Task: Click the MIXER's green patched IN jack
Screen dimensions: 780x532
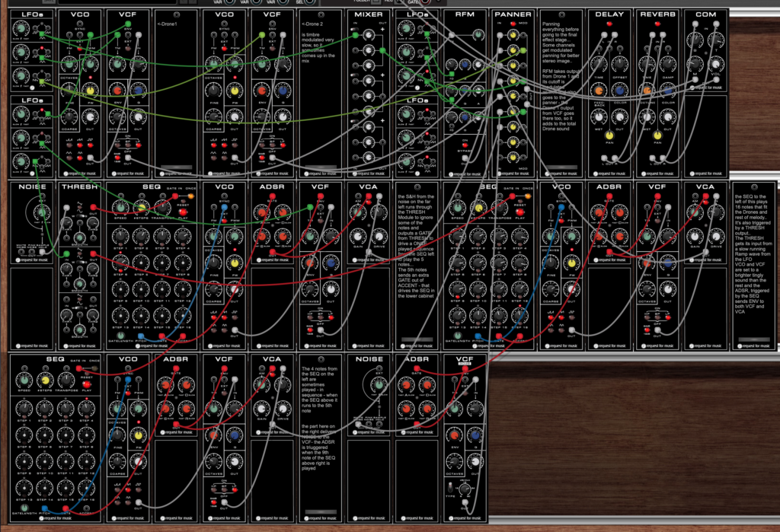Action: [x=356, y=36]
